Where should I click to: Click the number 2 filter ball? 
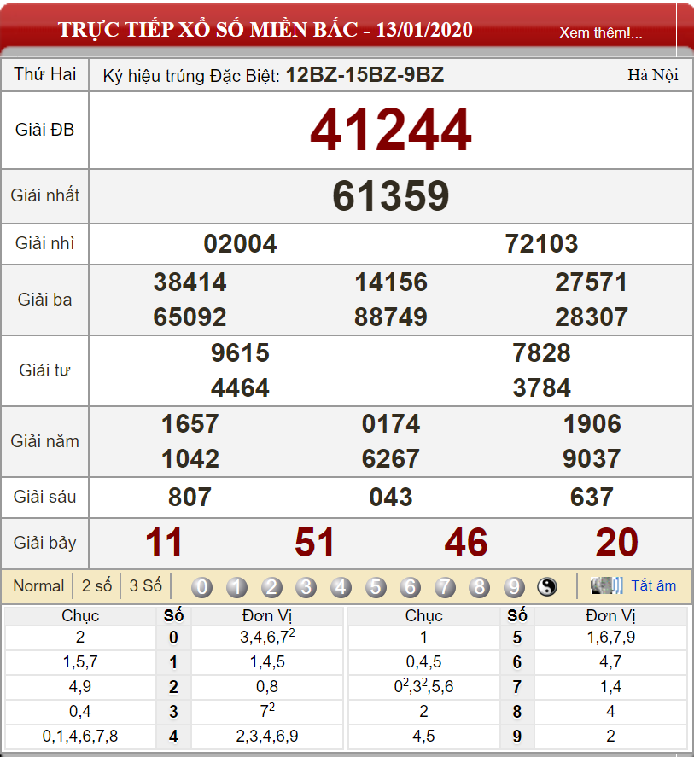(x=271, y=587)
